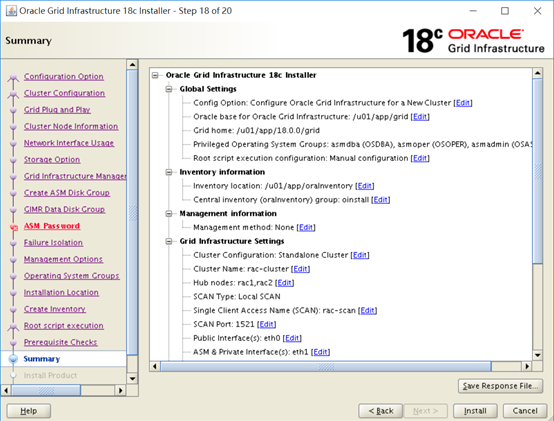554x421 pixels.
Task: Edit the Config Option setting
Action: (462, 103)
